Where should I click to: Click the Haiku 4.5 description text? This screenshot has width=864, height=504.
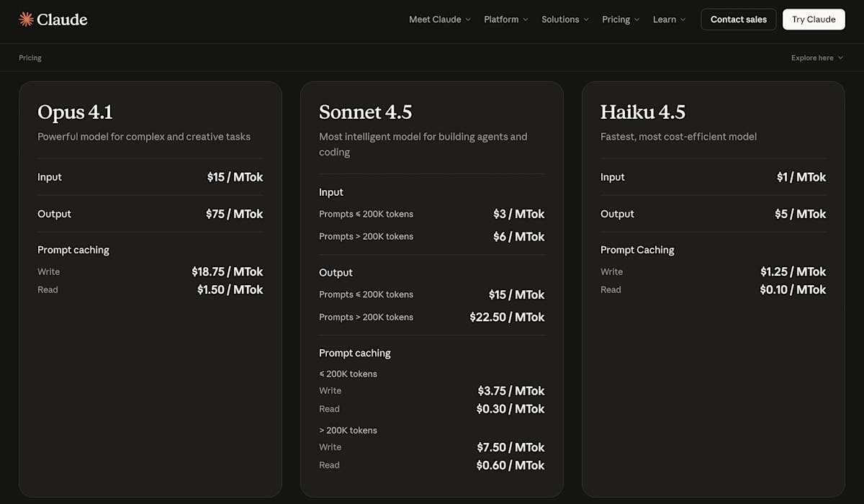(x=678, y=137)
